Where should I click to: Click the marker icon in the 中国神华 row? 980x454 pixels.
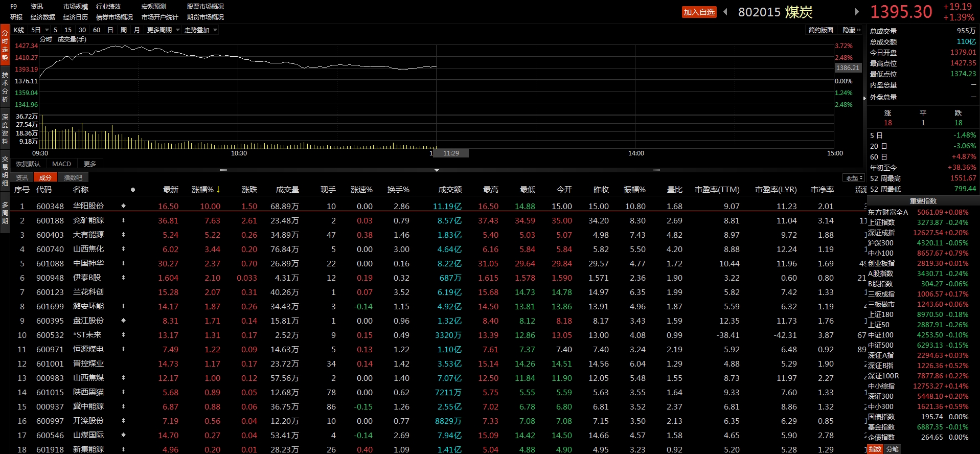[123, 263]
